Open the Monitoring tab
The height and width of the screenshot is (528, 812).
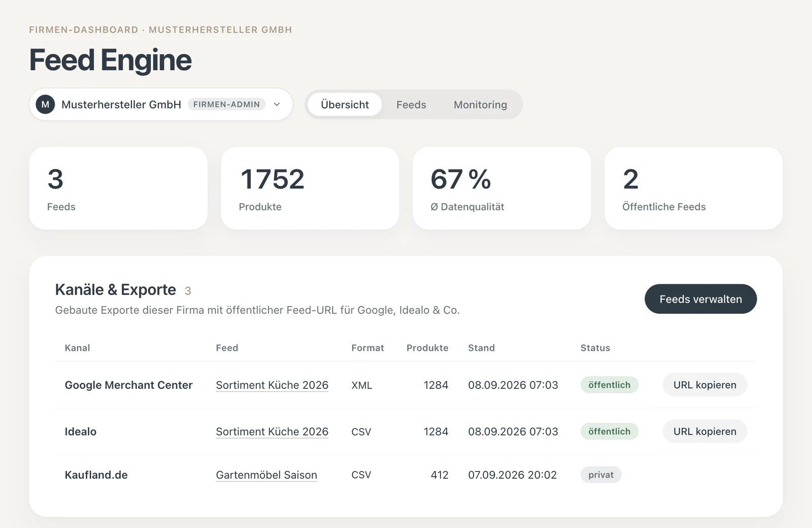click(x=480, y=105)
